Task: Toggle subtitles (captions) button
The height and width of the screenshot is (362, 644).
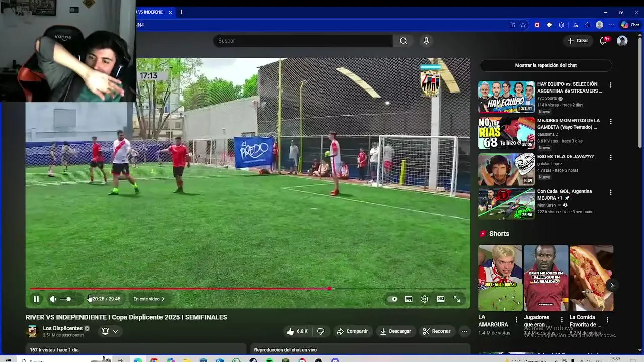Action: 409,299
